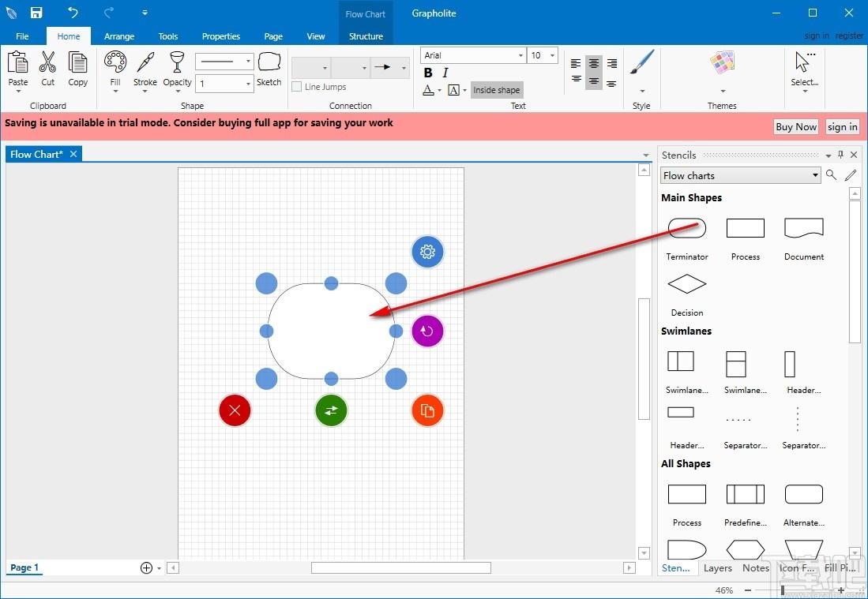Switch to the Arrange ribbon tab
The image size is (868, 599).
[119, 36]
